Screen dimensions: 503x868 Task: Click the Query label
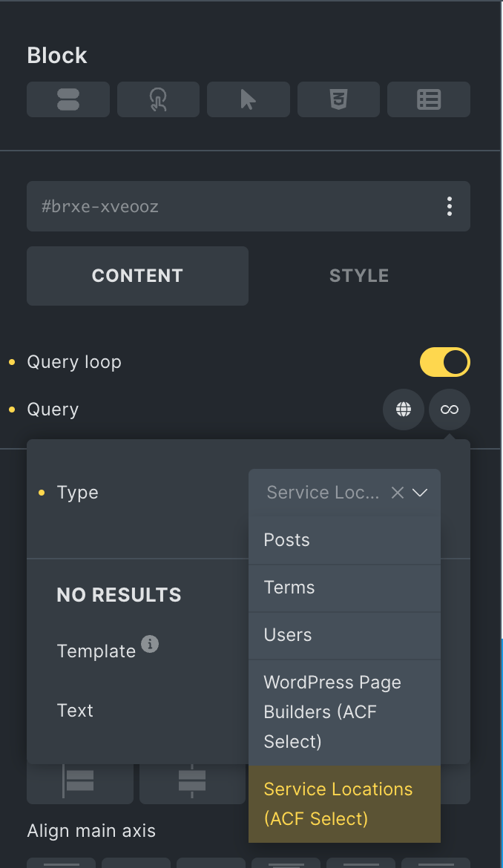click(x=53, y=410)
